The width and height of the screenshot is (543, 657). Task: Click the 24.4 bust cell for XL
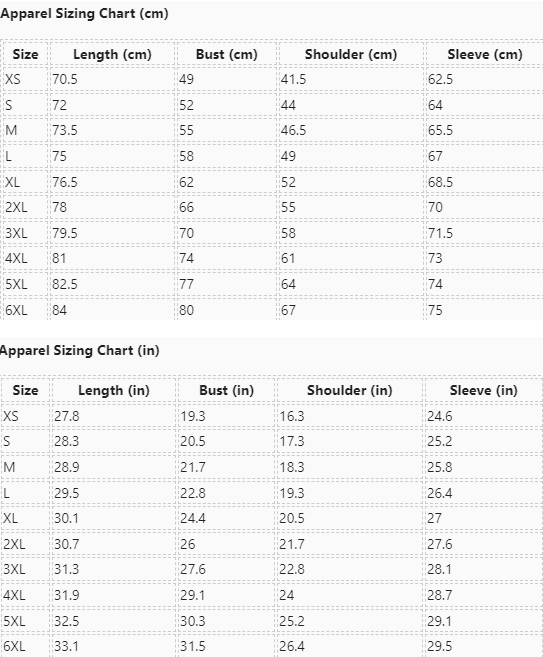tap(226, 518)
